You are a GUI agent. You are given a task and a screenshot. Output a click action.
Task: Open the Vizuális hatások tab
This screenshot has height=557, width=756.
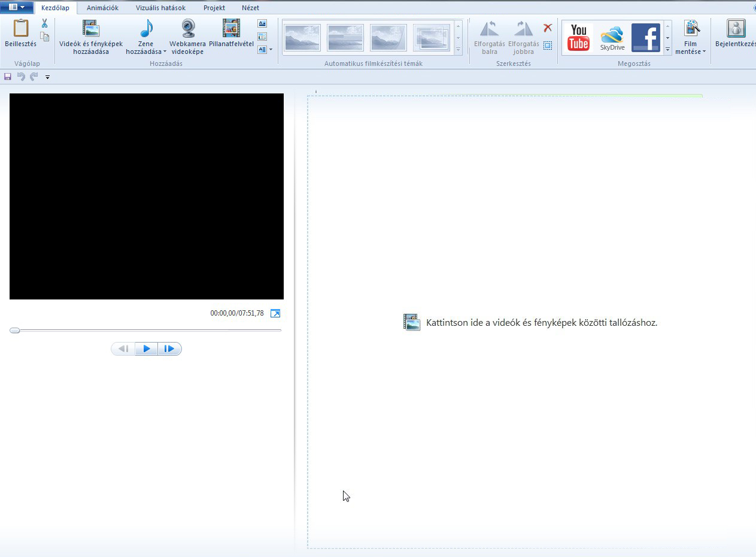tap(160, 8)
